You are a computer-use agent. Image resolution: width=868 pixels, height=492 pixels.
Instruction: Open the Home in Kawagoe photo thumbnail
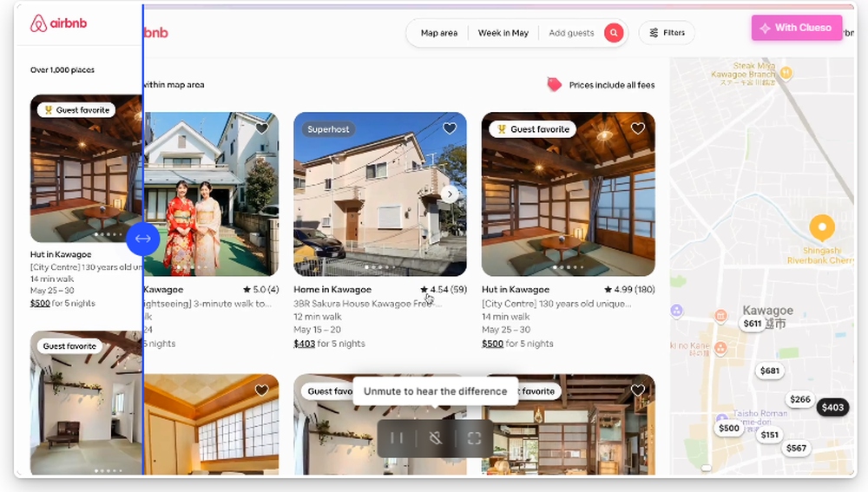click(x=380, y=194)
